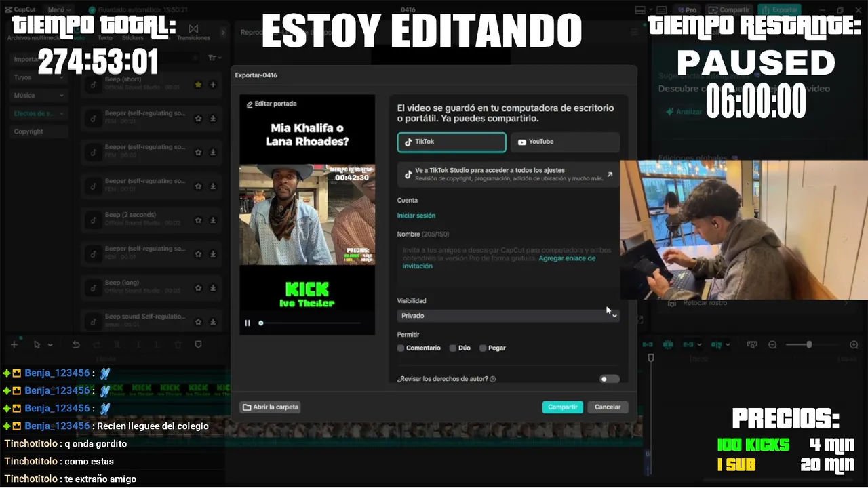Screen dimensions: 868x488
Task: Click the Undo arrow in timeline toolbar
Action: pos(76,344)
